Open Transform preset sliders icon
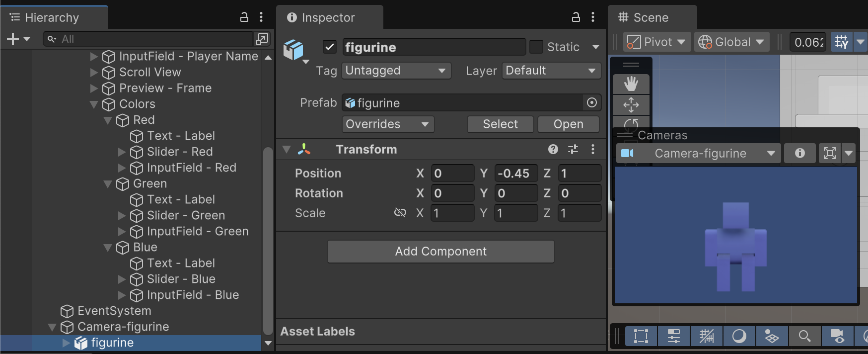The image size is (868, 354). 573,149
